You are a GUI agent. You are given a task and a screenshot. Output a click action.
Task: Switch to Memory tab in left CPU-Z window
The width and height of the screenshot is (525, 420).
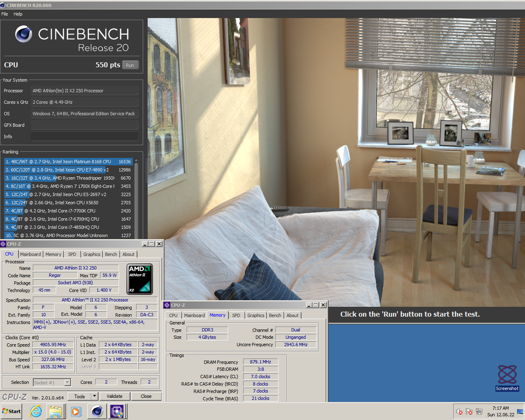click(x=53, y=254)
